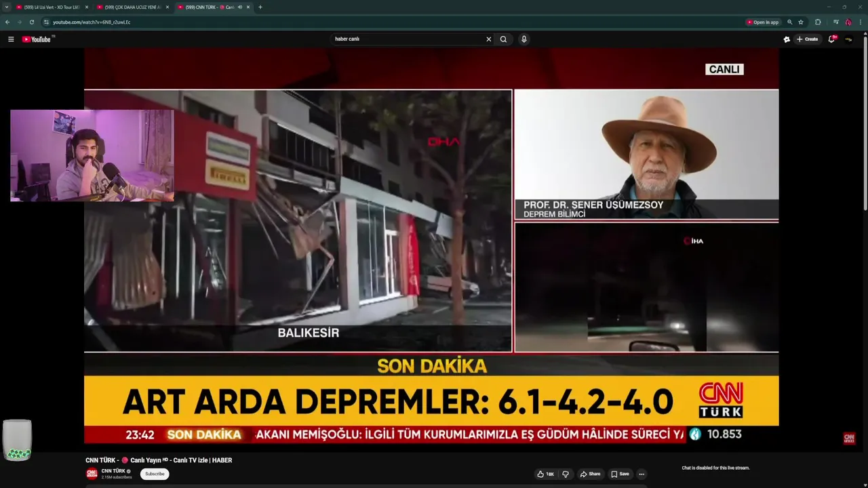Click 'Chat is disabled for this live stream' text
Viewport: 868px width, 488px height.
pos(715,468)
